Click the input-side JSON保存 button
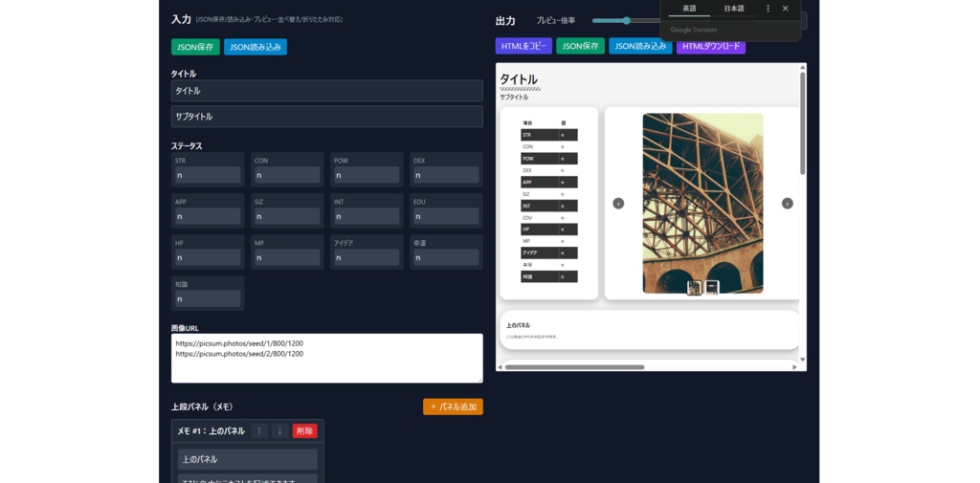The width and height of the screenshot is (980, 483). (x=195, y=47)
